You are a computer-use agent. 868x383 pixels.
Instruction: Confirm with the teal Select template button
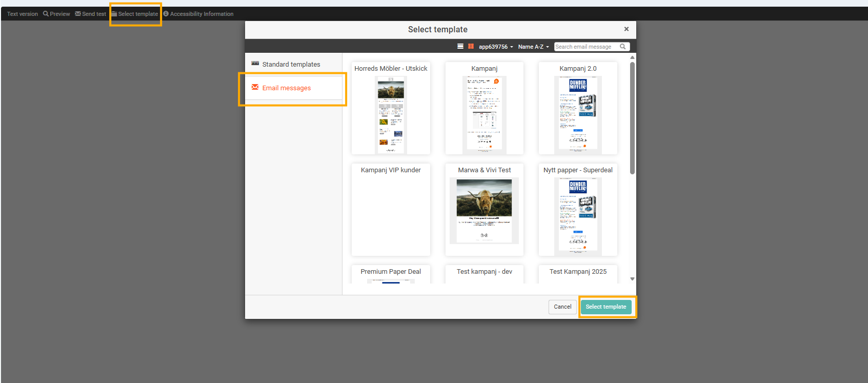606,307
